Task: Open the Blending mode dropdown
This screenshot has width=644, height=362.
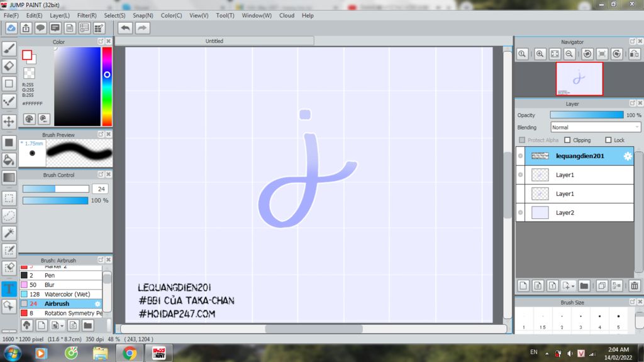Action: [x=596, y=128]
